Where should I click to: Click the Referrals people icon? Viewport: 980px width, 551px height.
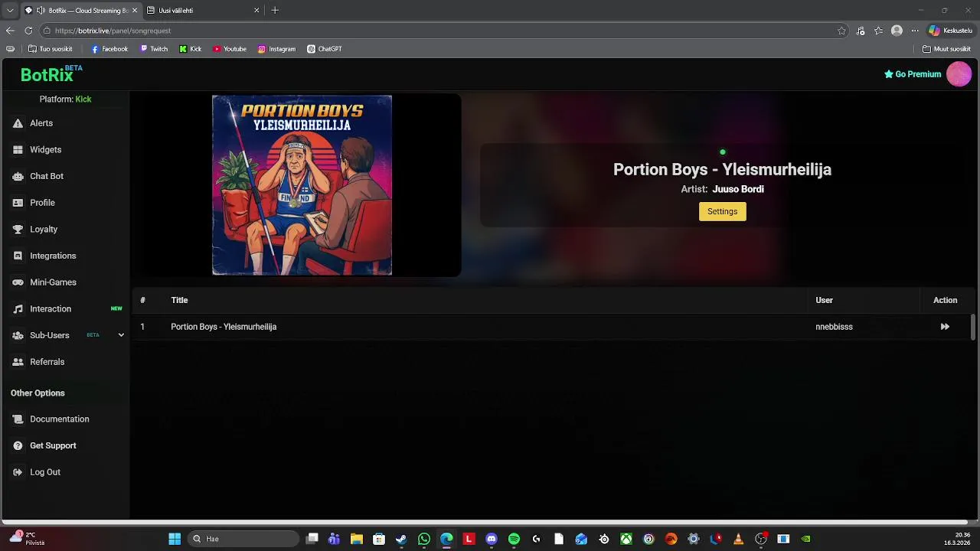tap(18, 362)
